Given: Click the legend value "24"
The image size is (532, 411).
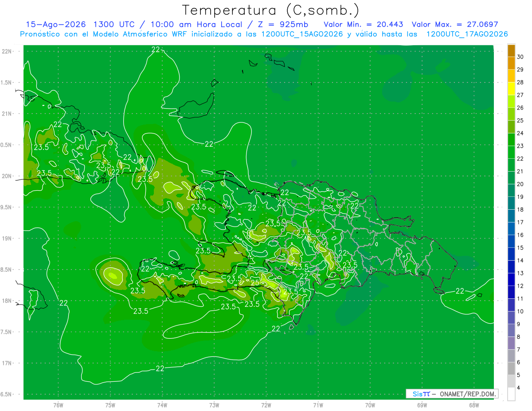Looking at the screenshot, I should pos(520,133).
